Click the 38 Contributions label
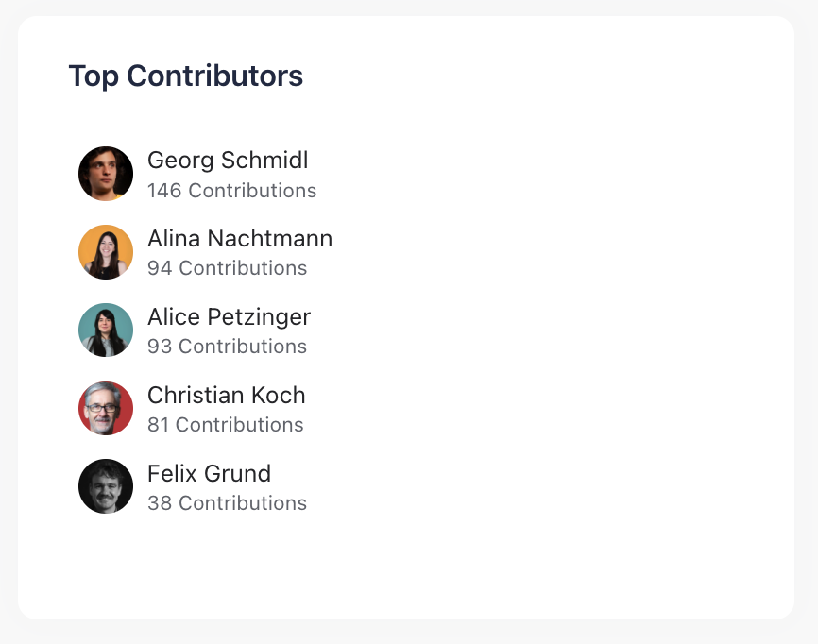This screenshot has height=644, width=818. (x=227, y=503)
